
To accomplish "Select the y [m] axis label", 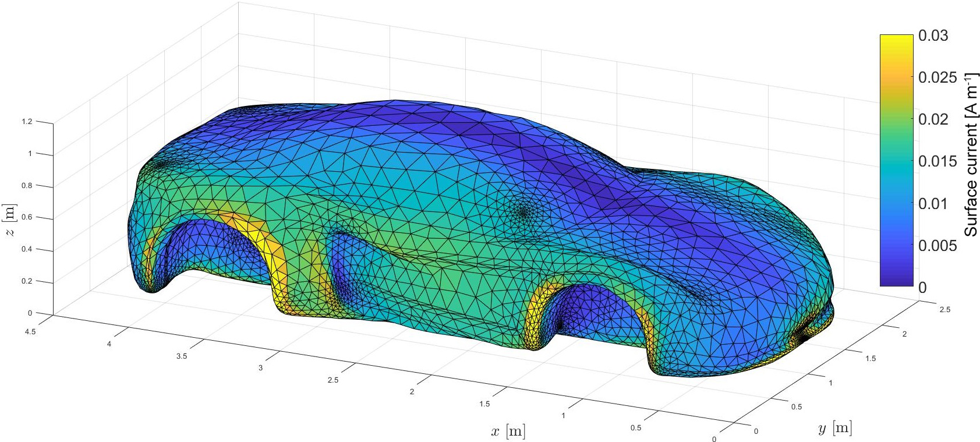I will [x=835, y=429].
